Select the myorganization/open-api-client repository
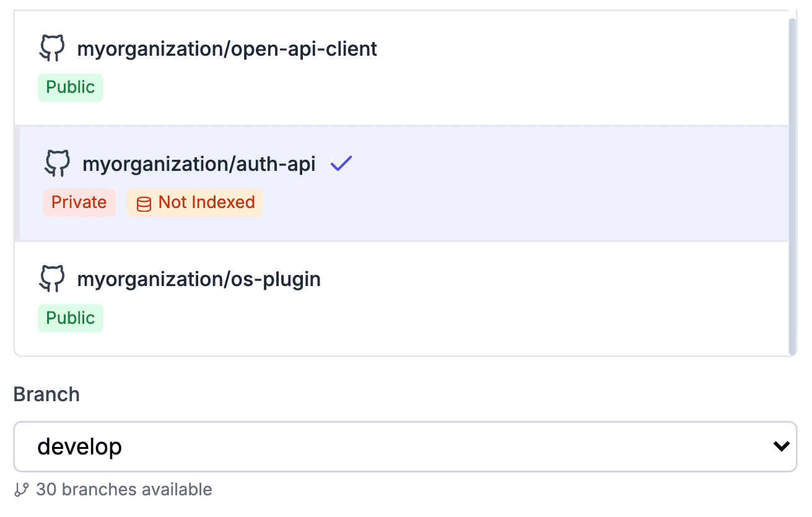The height and width of the screenshot is (517, 812). (x=227, y=49)
